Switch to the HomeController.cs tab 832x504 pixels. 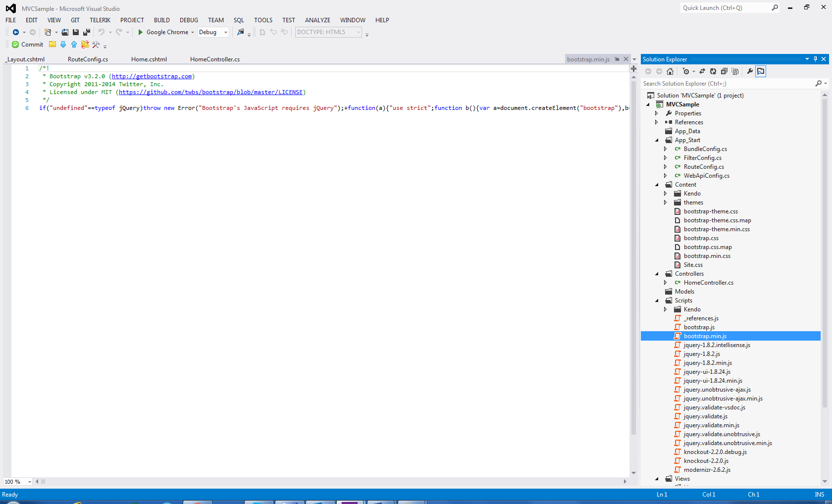(x=215, y=59)
